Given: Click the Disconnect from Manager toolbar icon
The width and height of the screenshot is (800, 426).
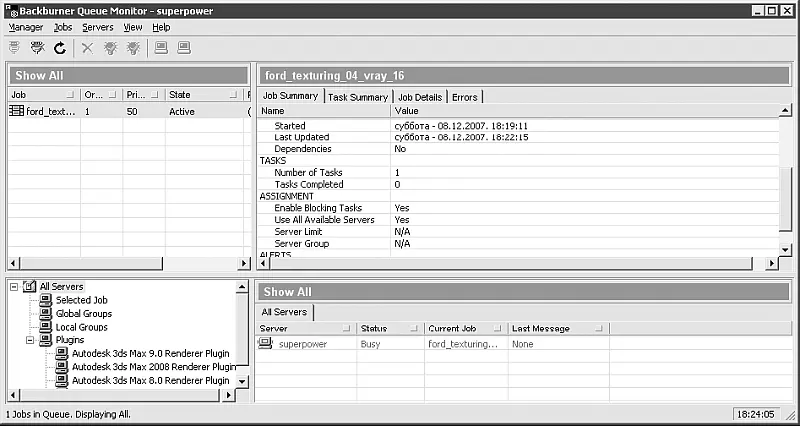Looking at the screenshot, I should pyautogui.click(x=37, y=48).
